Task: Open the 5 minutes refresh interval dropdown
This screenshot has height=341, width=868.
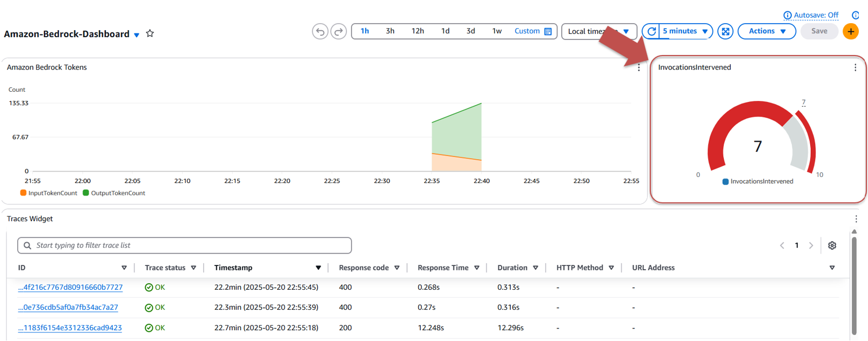Action: pos(685,31)
